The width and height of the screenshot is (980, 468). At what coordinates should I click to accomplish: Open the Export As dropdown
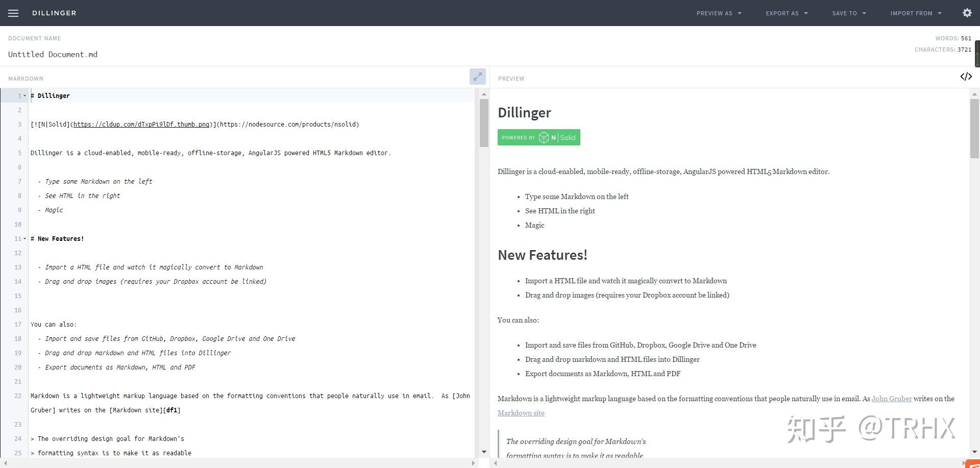point(787,13)
